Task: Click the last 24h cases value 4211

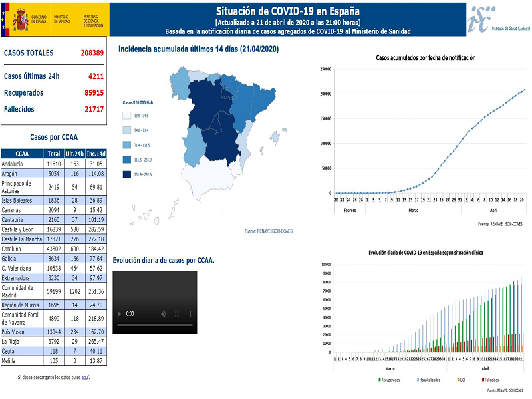Action: point(96,76)
